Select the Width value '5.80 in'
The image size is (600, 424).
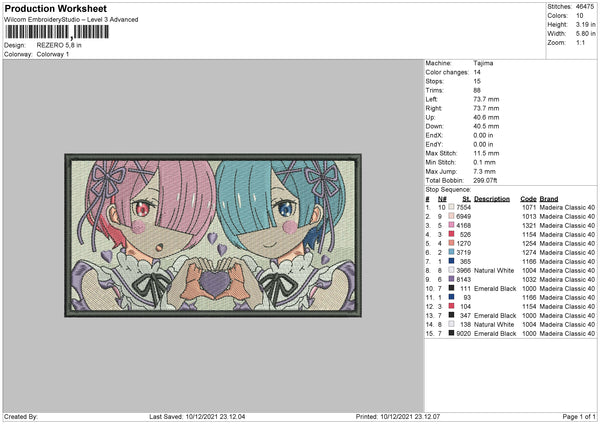tap(585, 34)
